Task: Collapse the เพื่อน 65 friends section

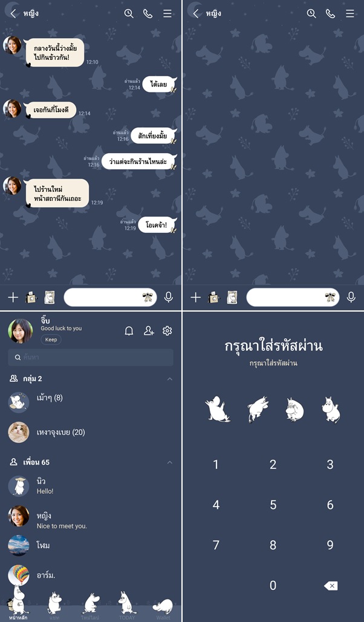Action: point(170,462)
